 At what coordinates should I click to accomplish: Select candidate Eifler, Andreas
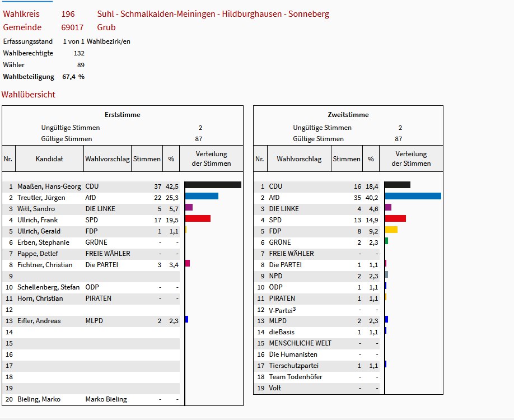(39, 321)
